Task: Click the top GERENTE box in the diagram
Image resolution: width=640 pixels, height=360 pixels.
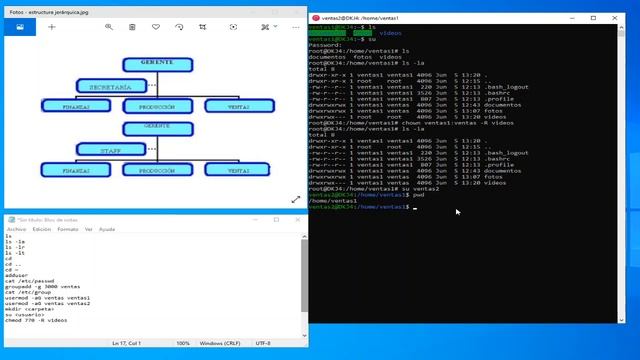Action: pos(158,64)
